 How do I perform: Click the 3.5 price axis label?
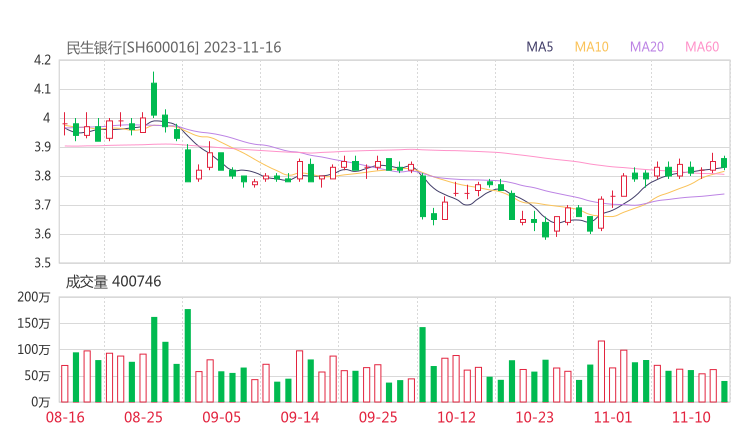(42, 262)
